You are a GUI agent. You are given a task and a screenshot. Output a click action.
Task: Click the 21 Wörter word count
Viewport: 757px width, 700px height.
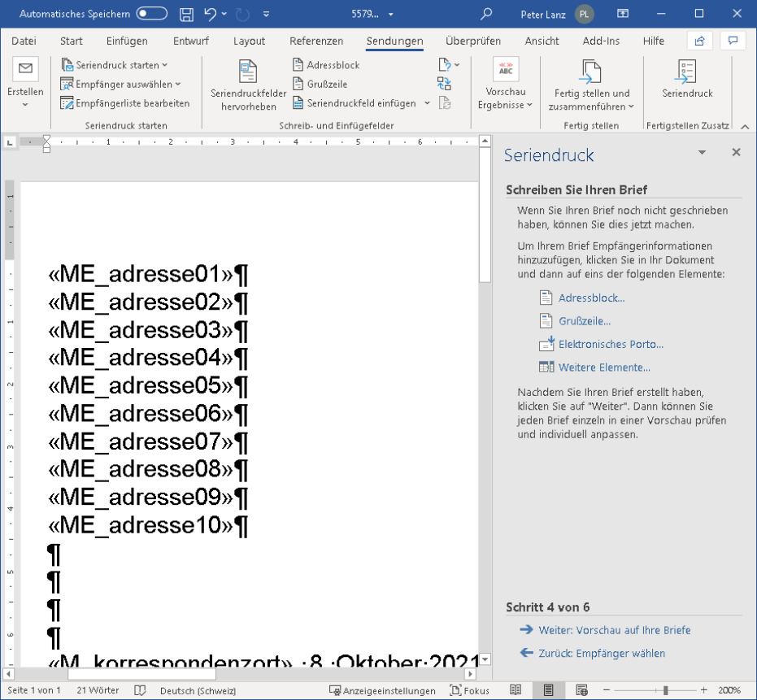98,690
